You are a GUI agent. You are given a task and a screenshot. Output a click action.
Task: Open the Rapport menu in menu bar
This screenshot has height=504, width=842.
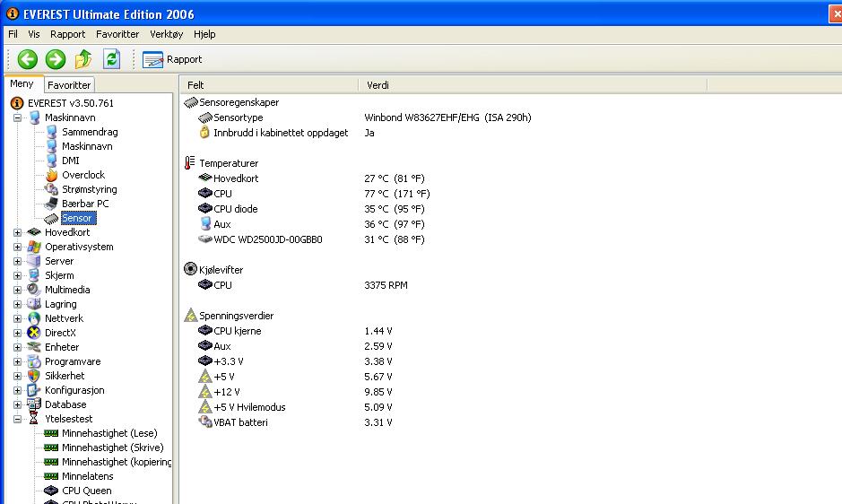[x=67, y=34]
